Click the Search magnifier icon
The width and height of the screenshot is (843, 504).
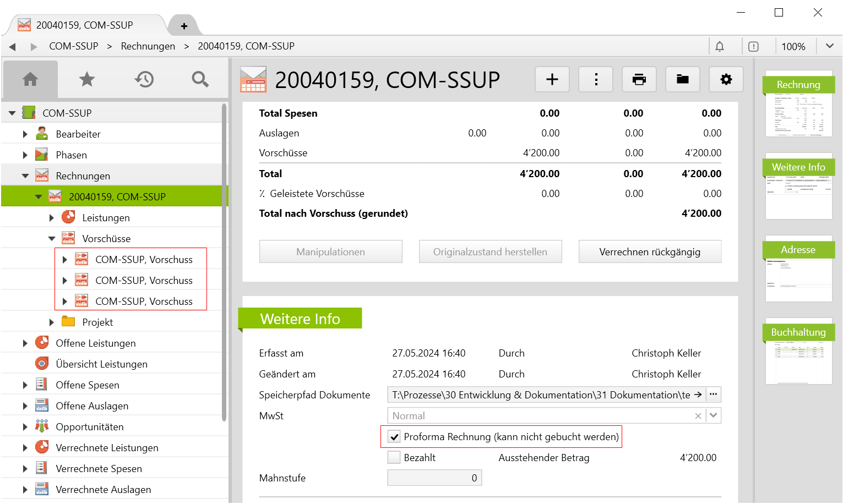point(200,79)
